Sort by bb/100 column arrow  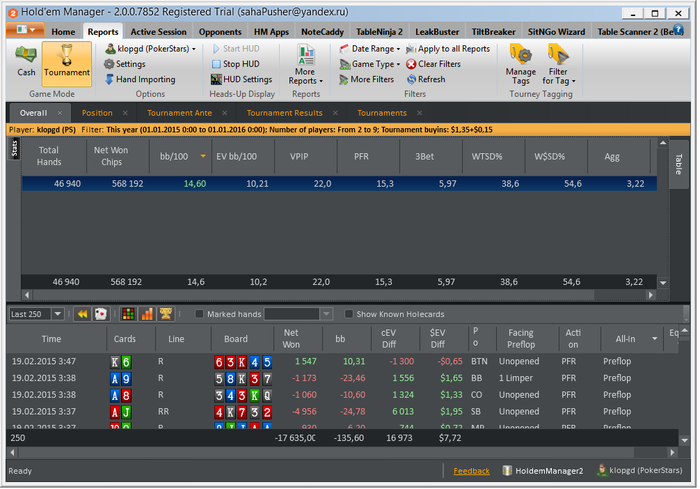(x=203, y=156)
